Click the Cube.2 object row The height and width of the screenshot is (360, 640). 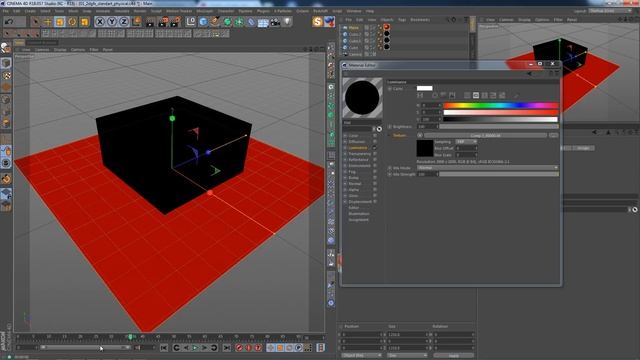point(354,34)
